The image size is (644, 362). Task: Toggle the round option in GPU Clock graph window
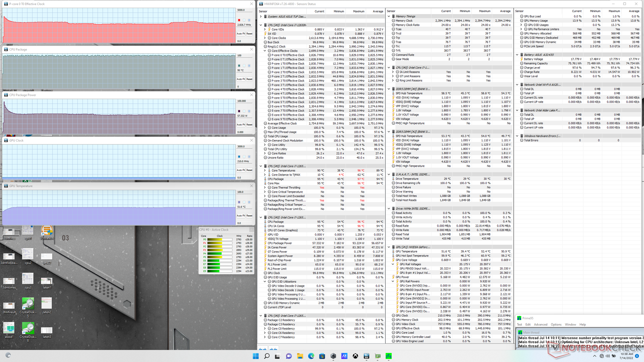tap(244, 157)
